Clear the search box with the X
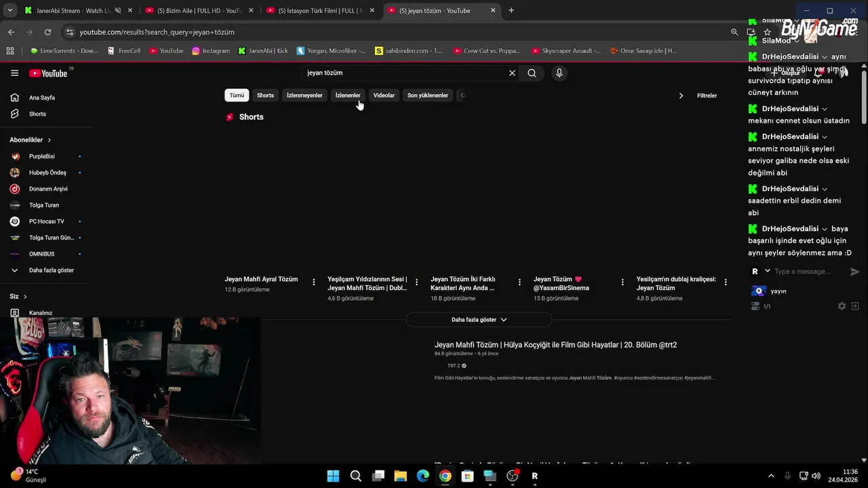868x488 pixels. [x=512, y=73]
